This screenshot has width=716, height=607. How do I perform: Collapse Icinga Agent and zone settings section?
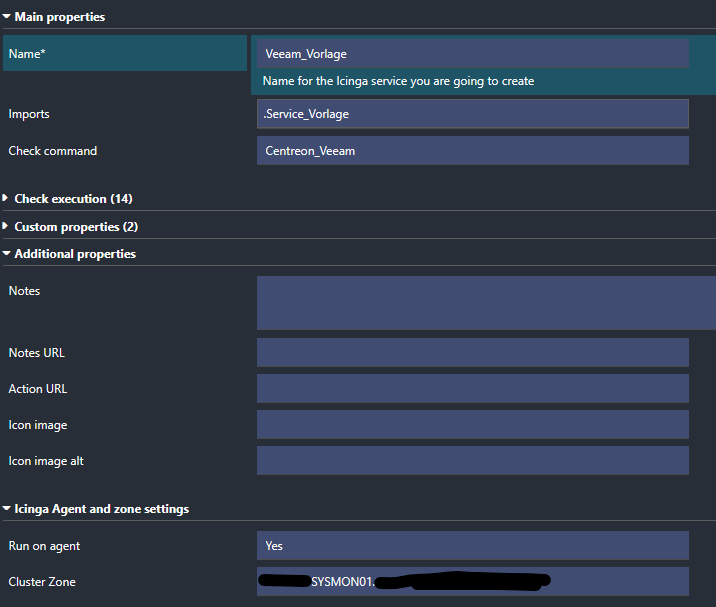click(101, 509)
